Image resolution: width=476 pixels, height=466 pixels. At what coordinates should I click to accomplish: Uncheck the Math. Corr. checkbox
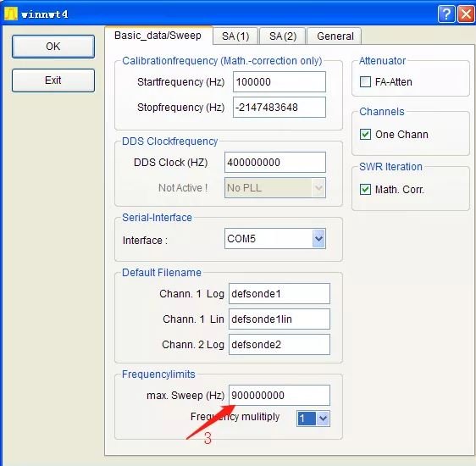(x=365, y=190)
